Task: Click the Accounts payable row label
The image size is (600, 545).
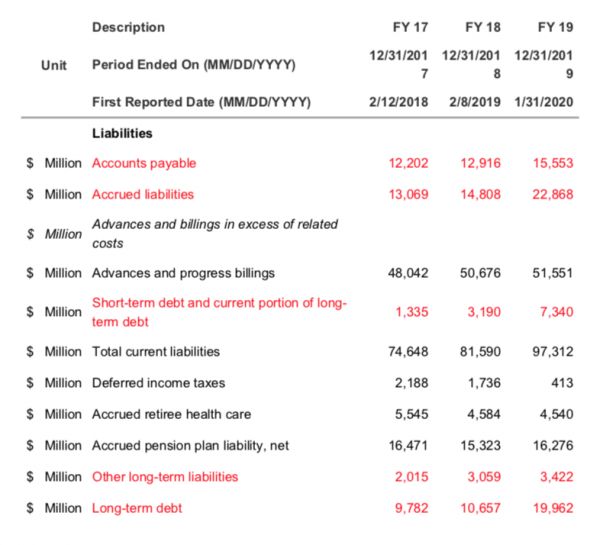Action: [144, 163]
